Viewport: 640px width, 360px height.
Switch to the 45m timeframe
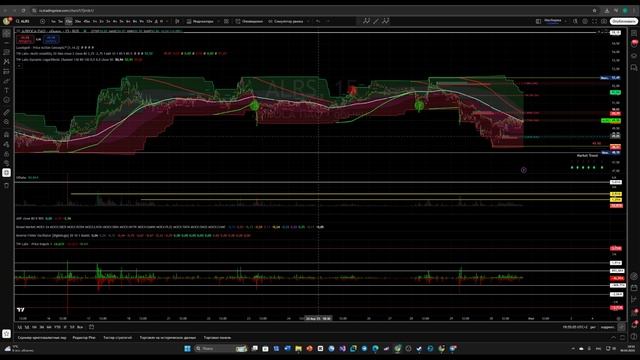pyautogui.click(x=87, y=21)
